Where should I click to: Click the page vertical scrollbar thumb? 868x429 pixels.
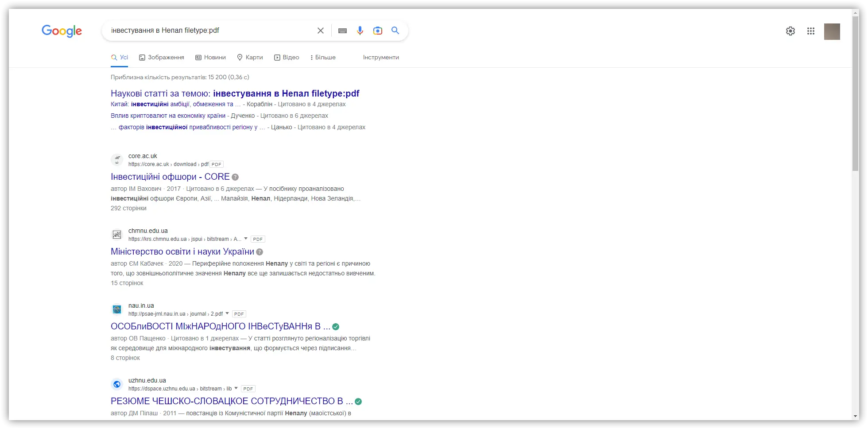point(856,93)
